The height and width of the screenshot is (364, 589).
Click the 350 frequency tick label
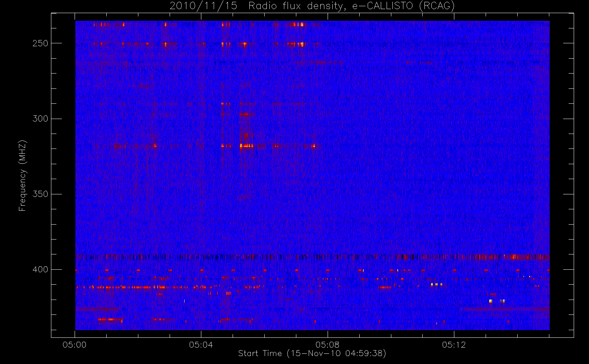click(x=40, y=194)
